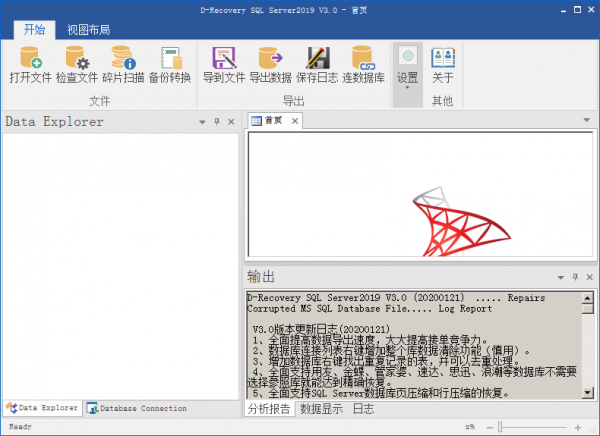Connect database via 连数据库 icon
The height and width of the screenshot is (436, 600).
pos(364,65)
